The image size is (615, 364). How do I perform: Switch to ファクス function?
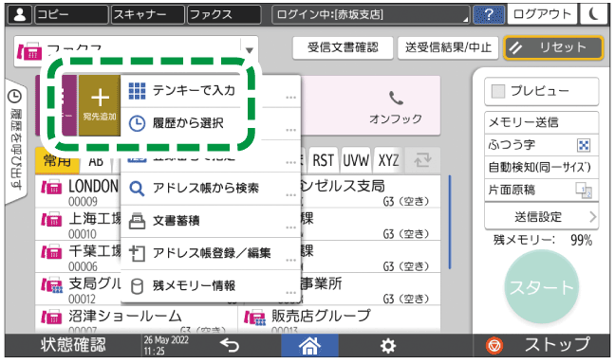coord(224,15)
